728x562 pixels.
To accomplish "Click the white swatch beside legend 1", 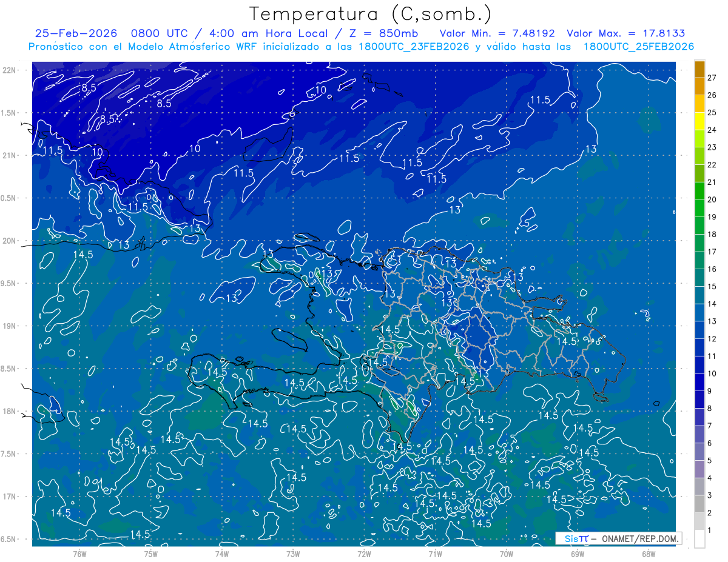I will pyautogui.click(x=699, y=539).
